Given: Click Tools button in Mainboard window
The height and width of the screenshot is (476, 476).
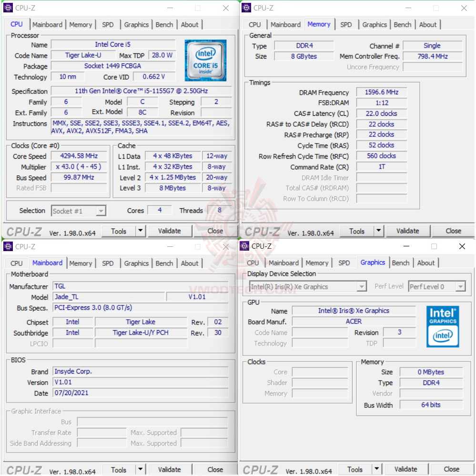Looking at the screenshot, I should (119, 470).
